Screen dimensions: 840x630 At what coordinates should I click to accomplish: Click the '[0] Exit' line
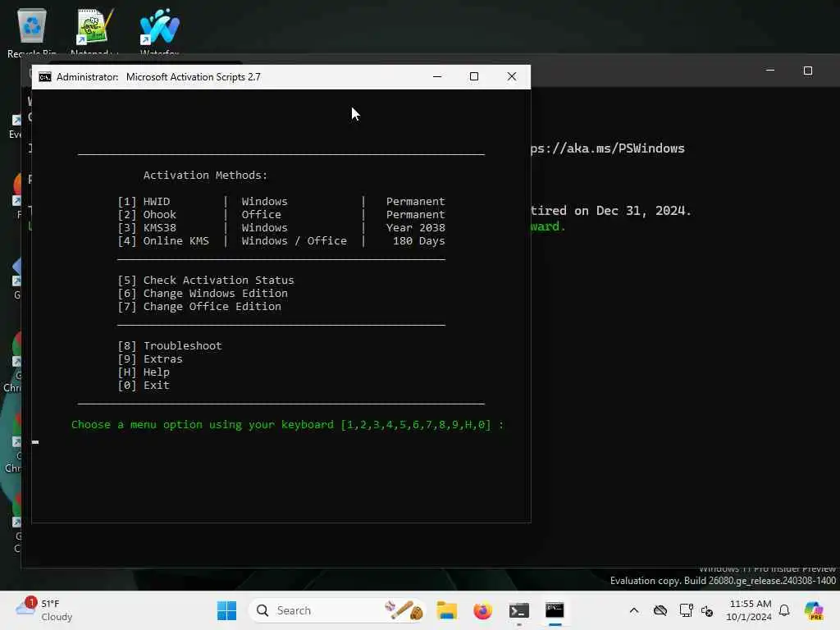pos(144,386)
